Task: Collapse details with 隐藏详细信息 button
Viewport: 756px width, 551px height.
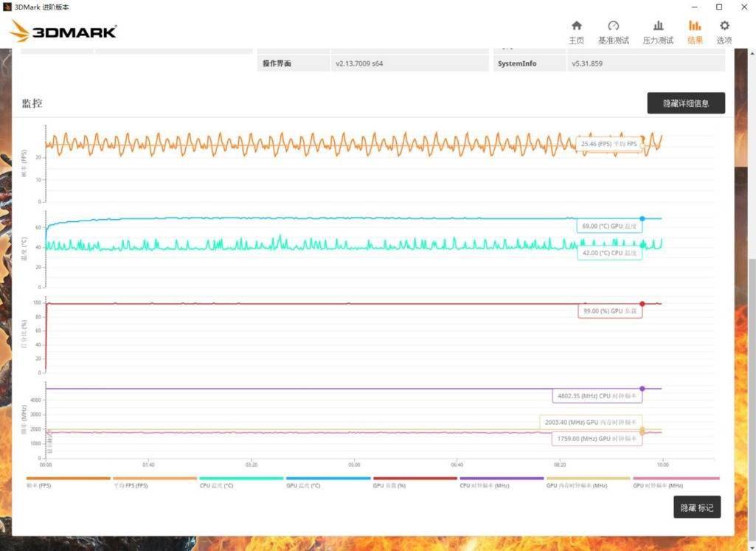Action: click(x=686, y=103)
